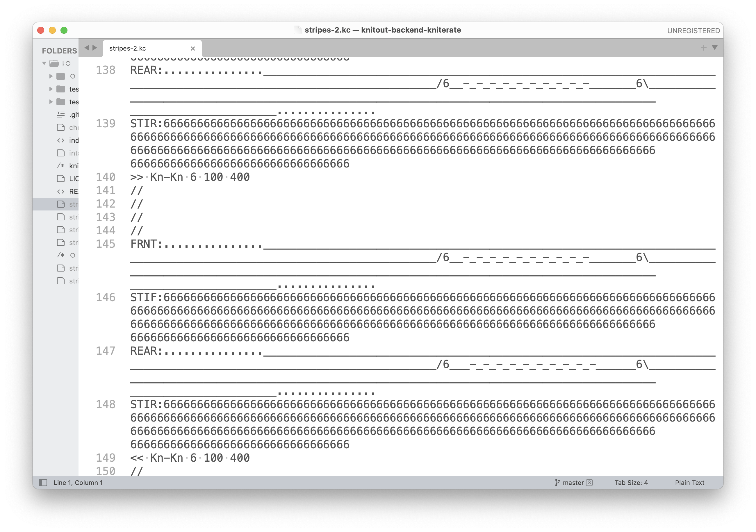
Task: Open the 'ind' file with code brackets icon
Action: coord(74,140)
